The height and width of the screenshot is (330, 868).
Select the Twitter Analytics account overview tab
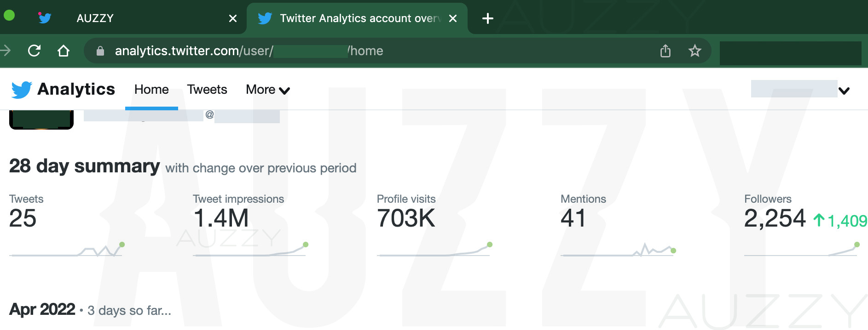357,18
